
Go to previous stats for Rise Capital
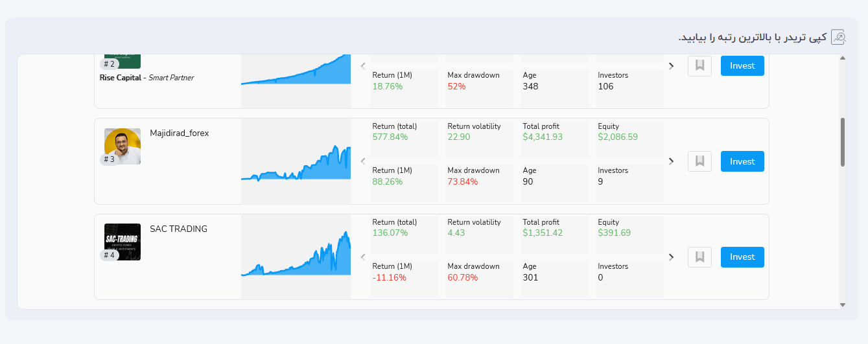pyautogui.click(x=363, y=65)
